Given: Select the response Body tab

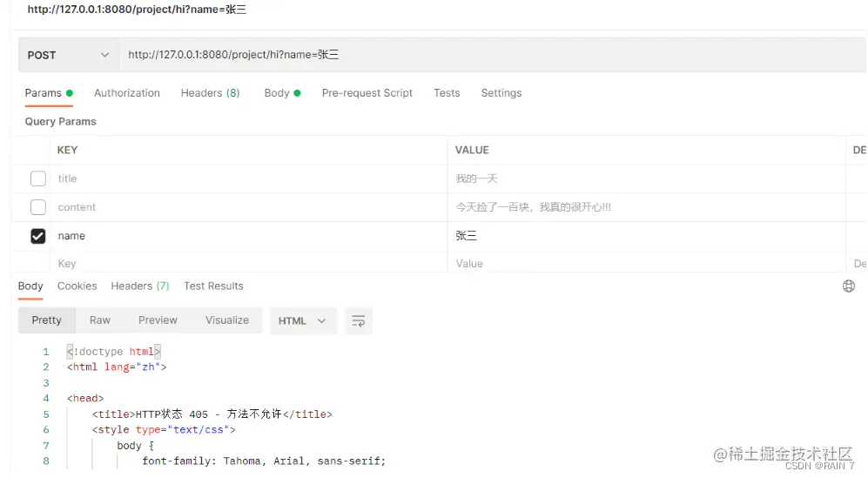Looking at the screenshot, I should click(30, 286).
